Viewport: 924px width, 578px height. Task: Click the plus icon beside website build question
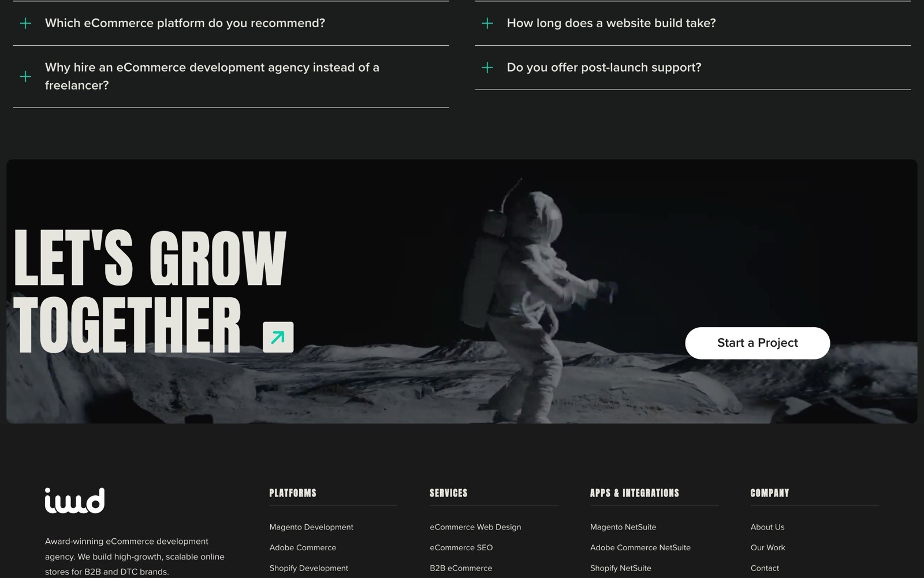(x=487, y=23)
